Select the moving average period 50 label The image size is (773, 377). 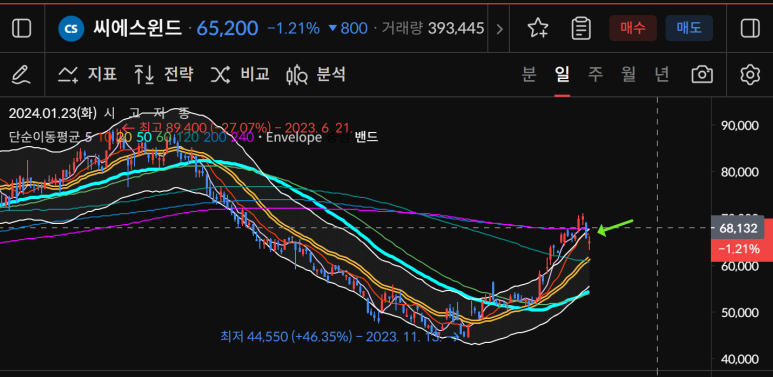coord(144,137)
